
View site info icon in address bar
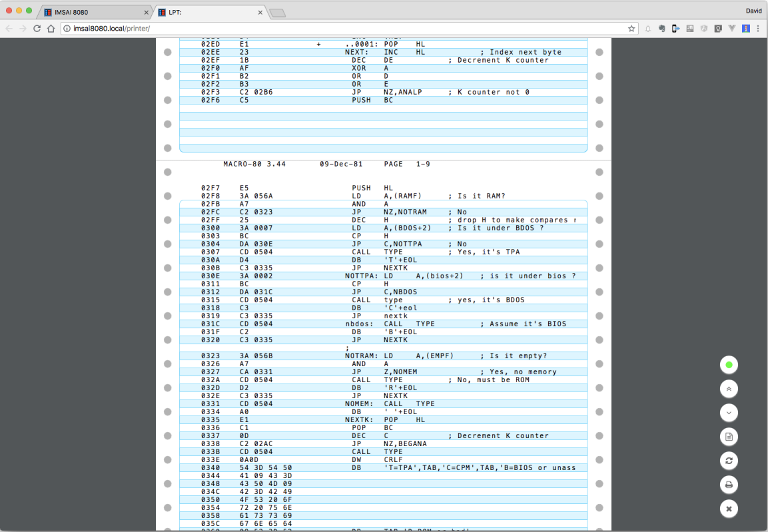pyautogui.click(x=67, y=29)
